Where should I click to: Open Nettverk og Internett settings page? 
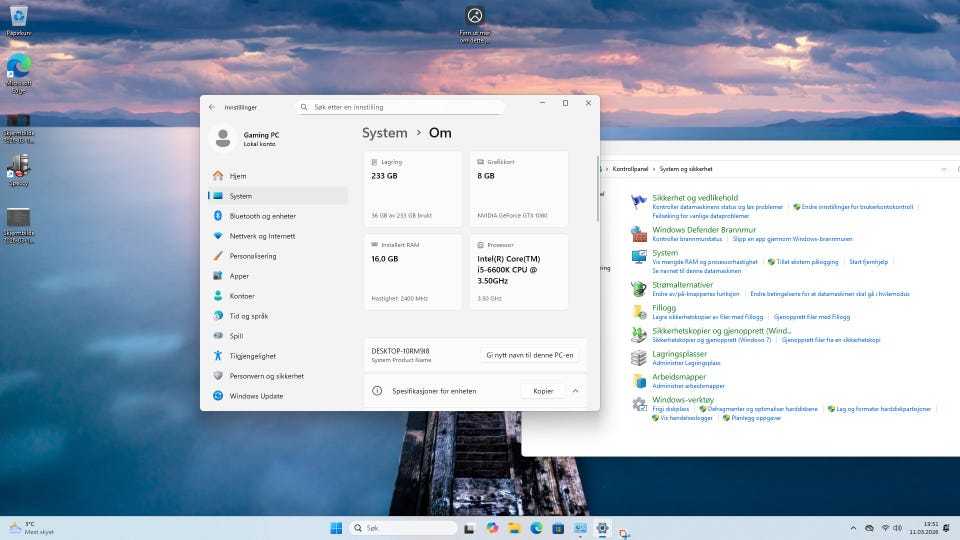[x=262, y=236]
